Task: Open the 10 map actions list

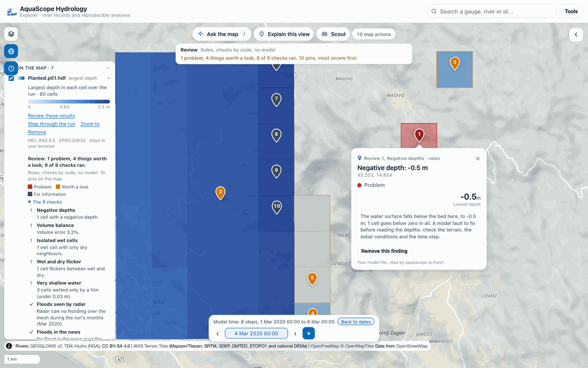Action: click(374, 34)
